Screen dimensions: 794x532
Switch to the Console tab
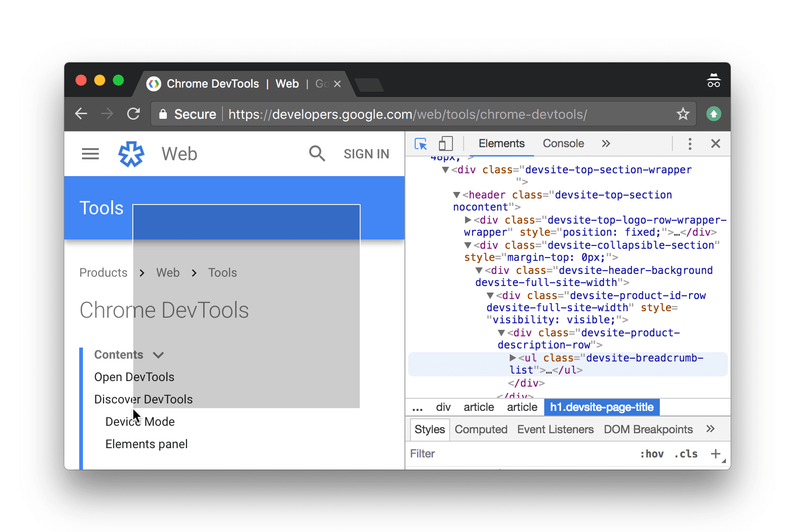[x=563, y=143]
